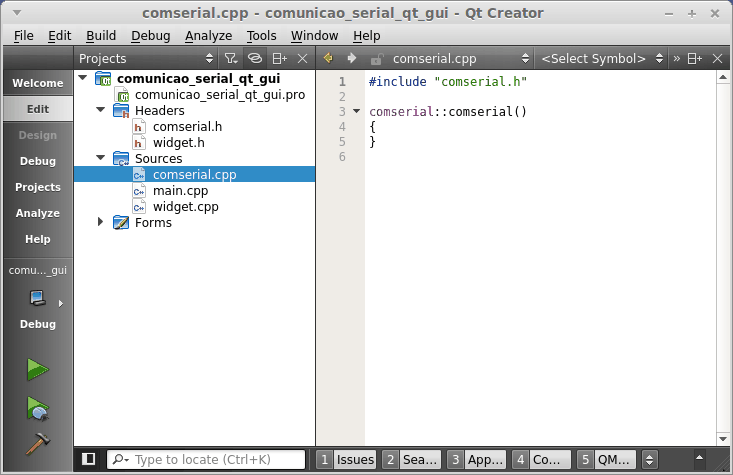Open the comu..._gui target selector
The width and height of the screenshot is (733, 475).
(38, 270)
